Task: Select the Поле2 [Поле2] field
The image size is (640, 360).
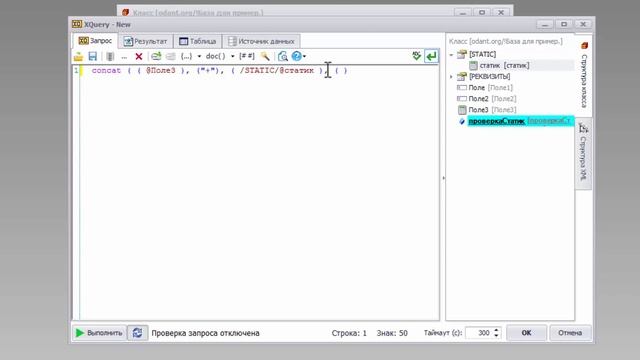Action: (x=487, y=98)
